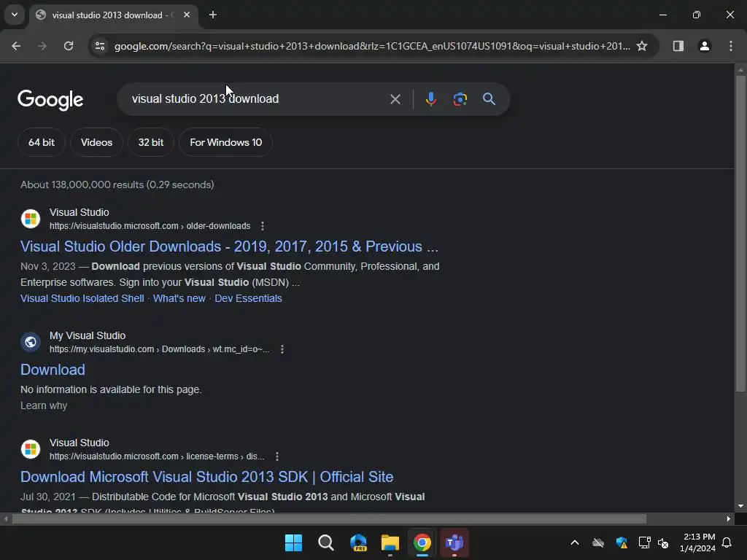Open Microsoft Teams from taskbar
This screenshot has width=747, height=560.
pyautogui.click(x=454, y=542)
